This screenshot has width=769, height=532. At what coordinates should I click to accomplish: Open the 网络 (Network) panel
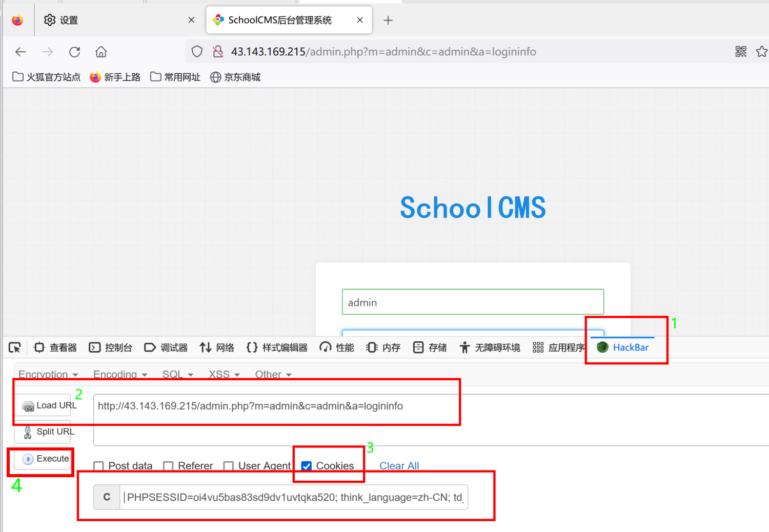pyautogui.click(x=217, y=347)
